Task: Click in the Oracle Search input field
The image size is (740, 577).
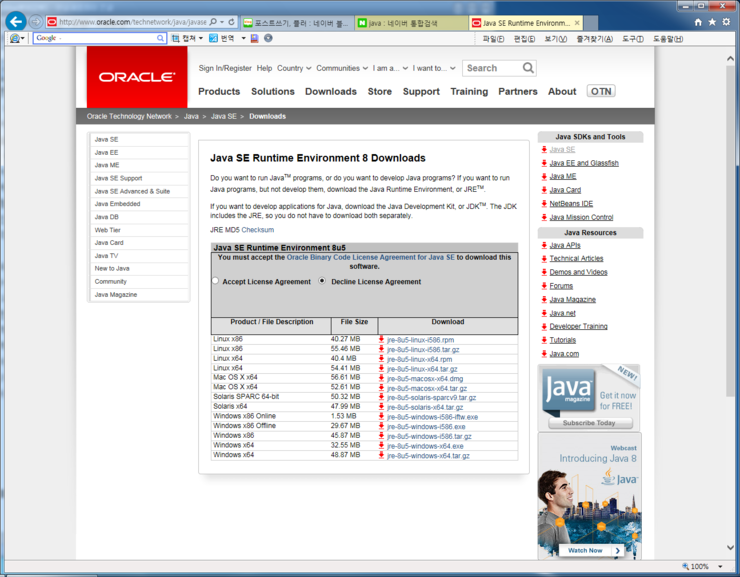Action: point(492,68)
